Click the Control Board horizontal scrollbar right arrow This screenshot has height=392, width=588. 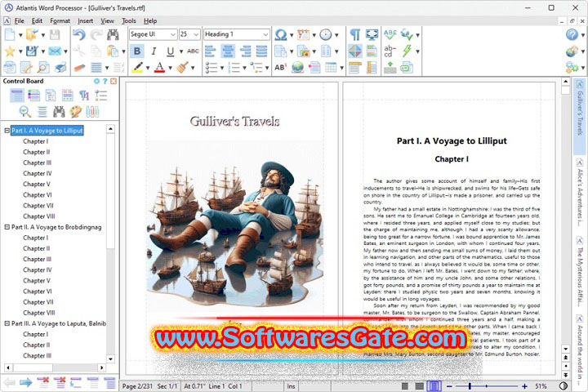[101, 367]
